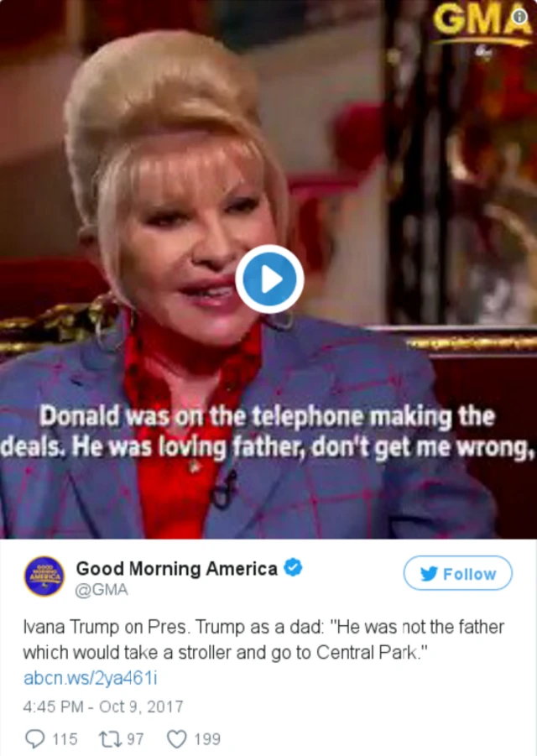Viewport: 537px width, 756px height.
Task: Like the tweet with the heart icon
Action: pyautogui.click(x=176, y=738)
